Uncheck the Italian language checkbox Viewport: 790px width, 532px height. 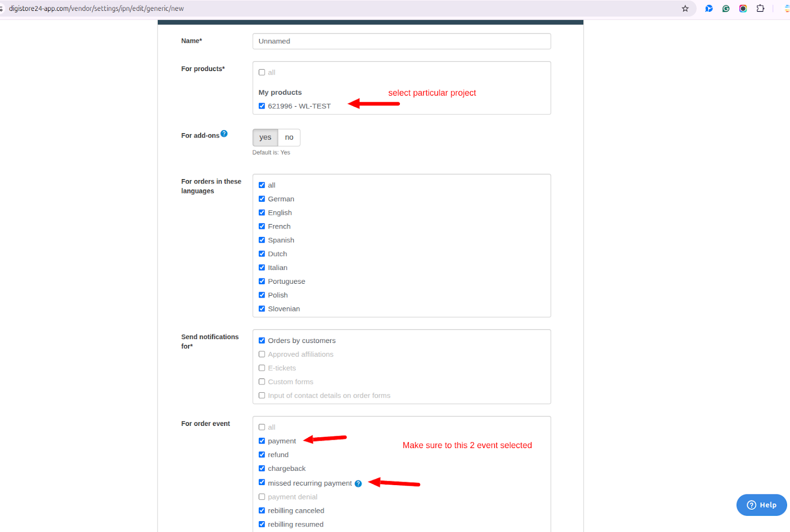click(262, 267)
